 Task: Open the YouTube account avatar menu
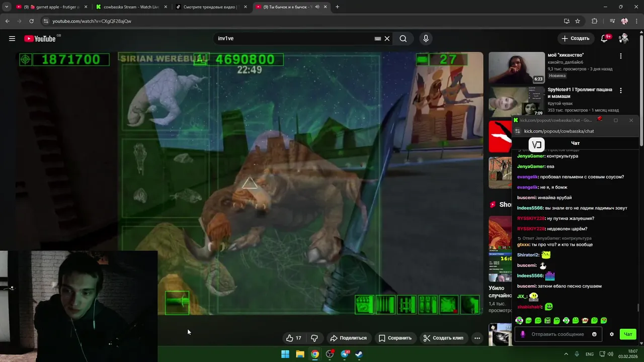click(623, 38)
